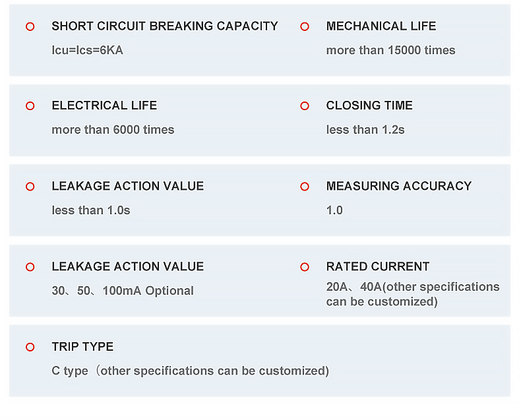Image resolution: width=521 pixels, height=420 pixels.
Task: Click the red circle beside Rated Current
Action: point(305,267)
